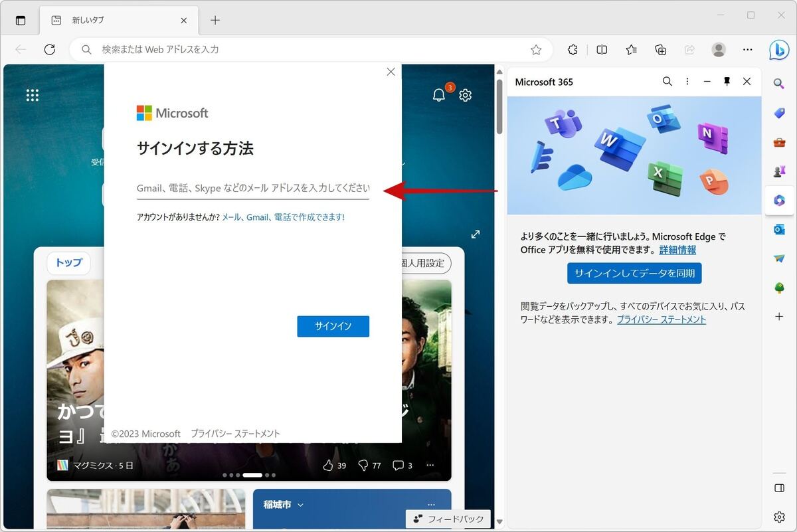Close the Microsoft 365 panel
The image size is (797, 532).
(747, 82)
